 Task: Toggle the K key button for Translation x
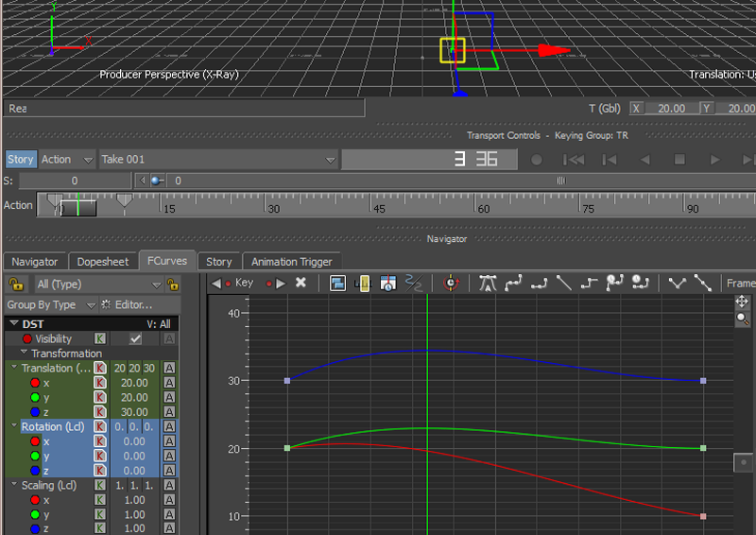click(99, 383)
